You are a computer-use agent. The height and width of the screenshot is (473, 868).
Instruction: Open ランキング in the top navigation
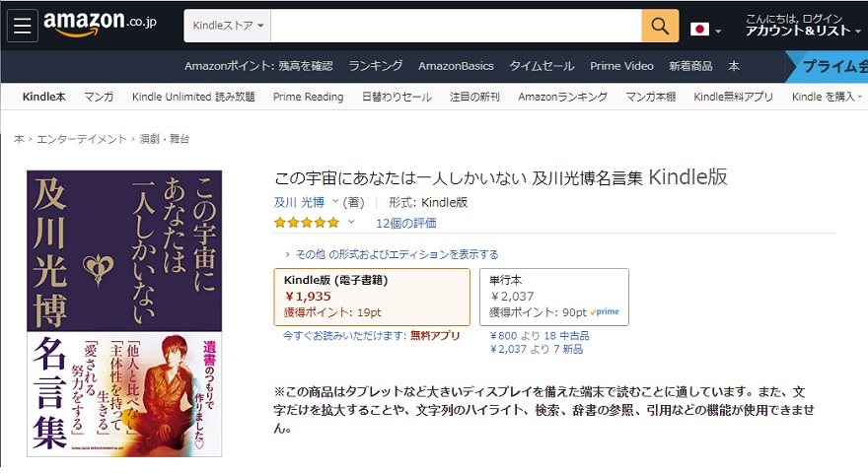click(376, 66)
